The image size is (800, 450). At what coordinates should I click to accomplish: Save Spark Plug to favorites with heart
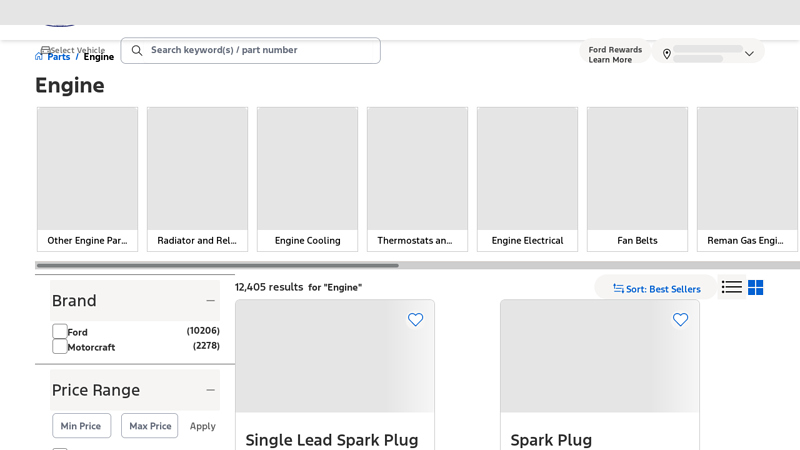[680, 320]
